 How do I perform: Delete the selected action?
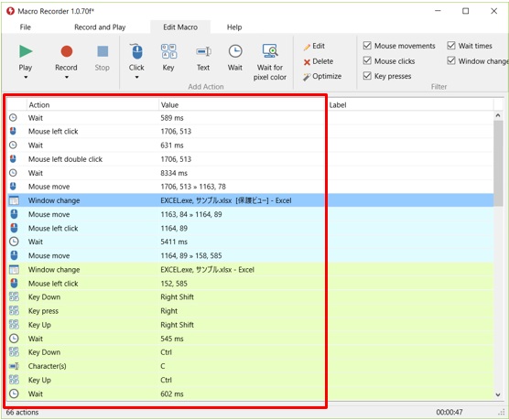click(319, 61)
